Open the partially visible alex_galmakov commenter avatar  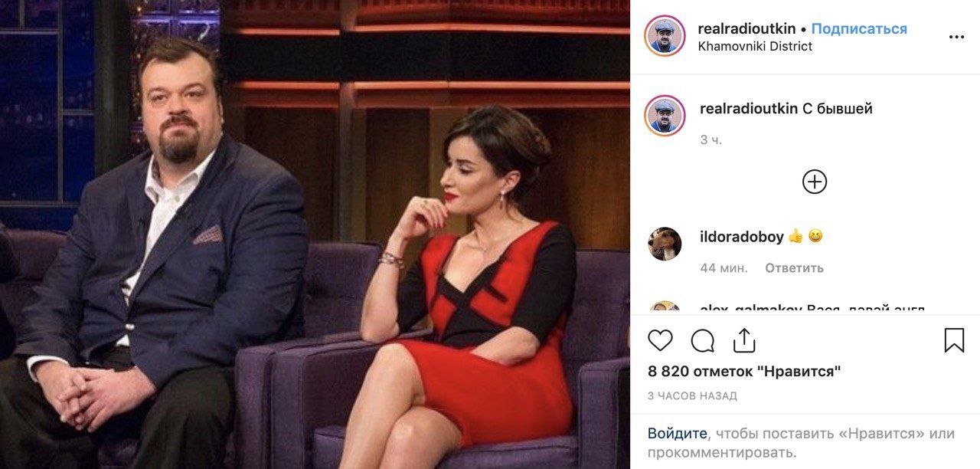click(665, 308)
